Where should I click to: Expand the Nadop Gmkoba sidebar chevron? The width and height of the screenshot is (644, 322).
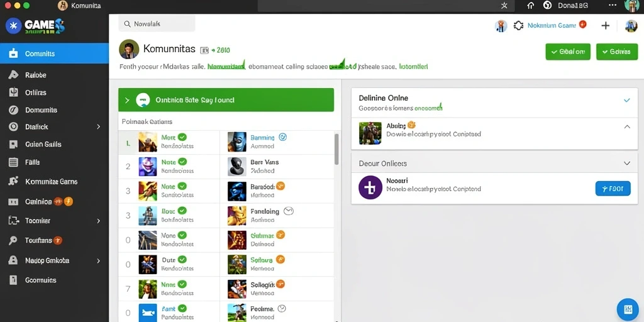(98, 261)
